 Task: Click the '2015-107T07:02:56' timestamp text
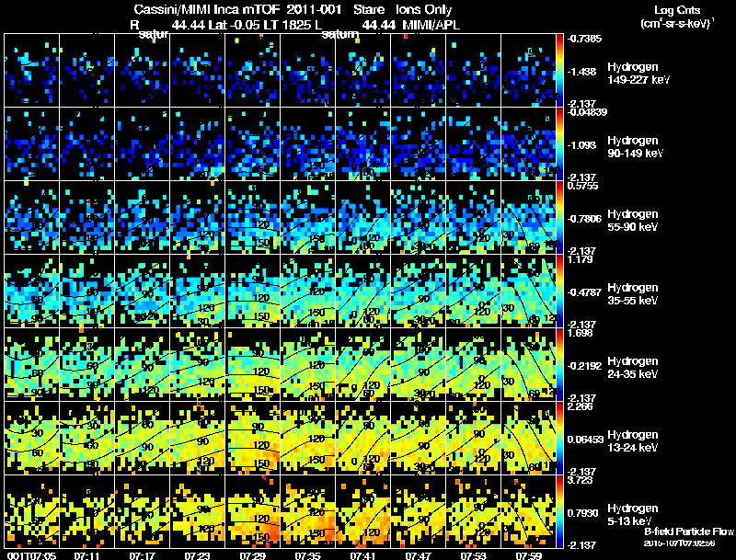(679, 543)
